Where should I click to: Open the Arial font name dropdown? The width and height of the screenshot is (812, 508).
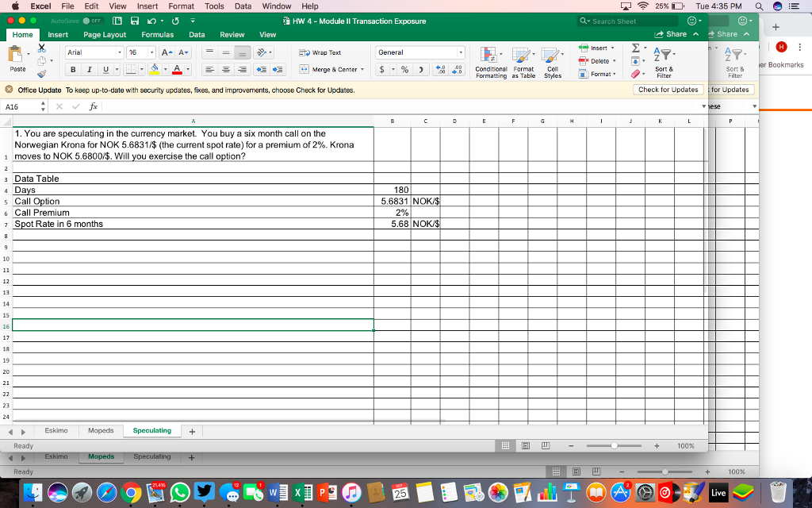[x=92, y=52]
